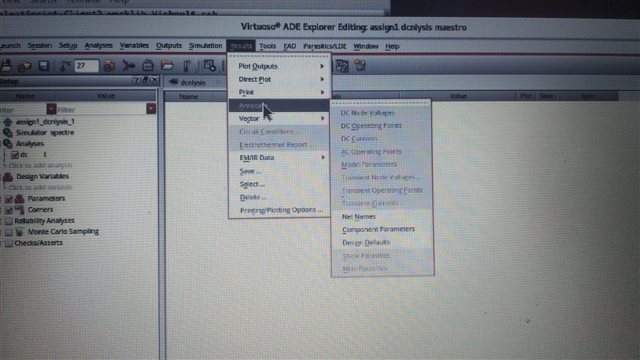The height and width of the screenshot is (360, 640).
Task: Choose Component Parameters annotation option
Action: (x=378, y=229)
